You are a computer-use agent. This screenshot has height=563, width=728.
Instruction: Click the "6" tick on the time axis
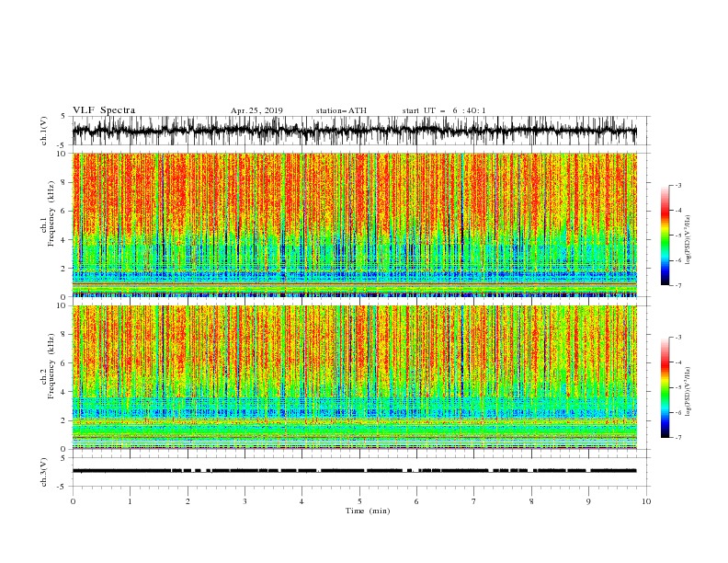(417, 501)
